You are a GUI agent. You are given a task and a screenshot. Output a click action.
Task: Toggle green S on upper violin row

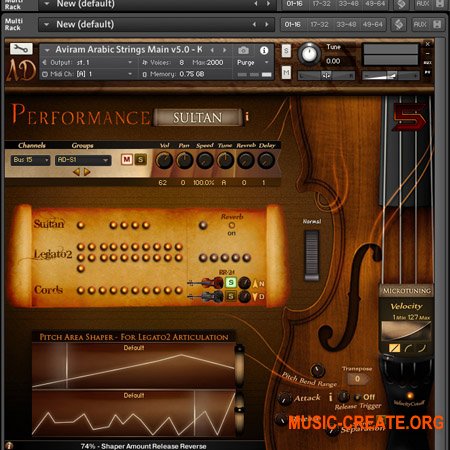coord(231,283)
